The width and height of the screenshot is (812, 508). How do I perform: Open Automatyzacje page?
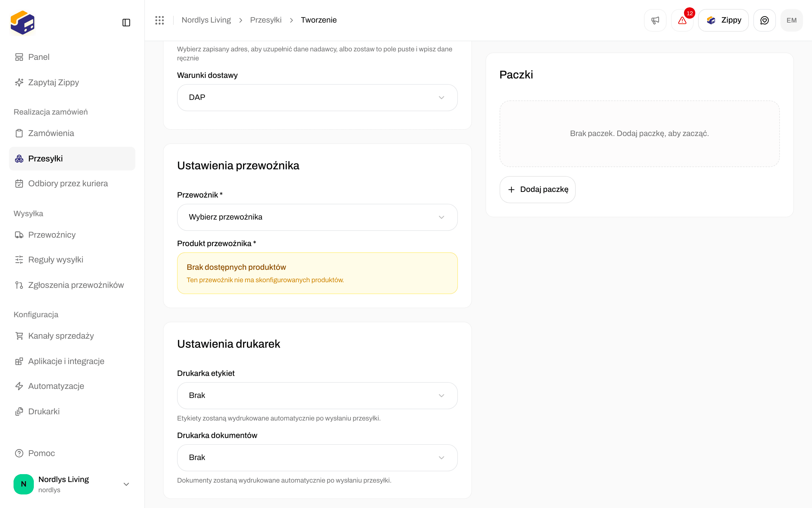72,386
